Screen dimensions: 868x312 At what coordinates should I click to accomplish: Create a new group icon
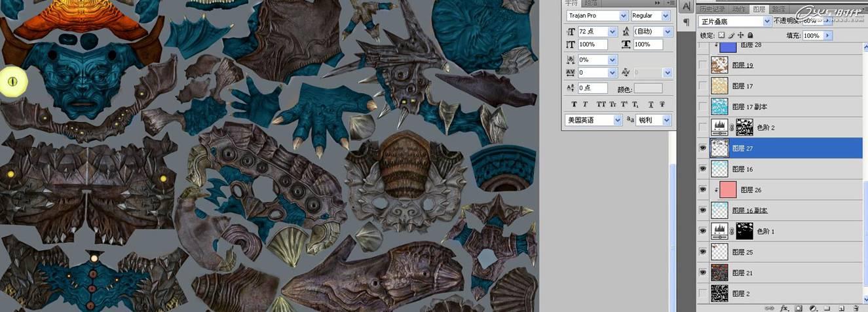[x=827, y=307]
